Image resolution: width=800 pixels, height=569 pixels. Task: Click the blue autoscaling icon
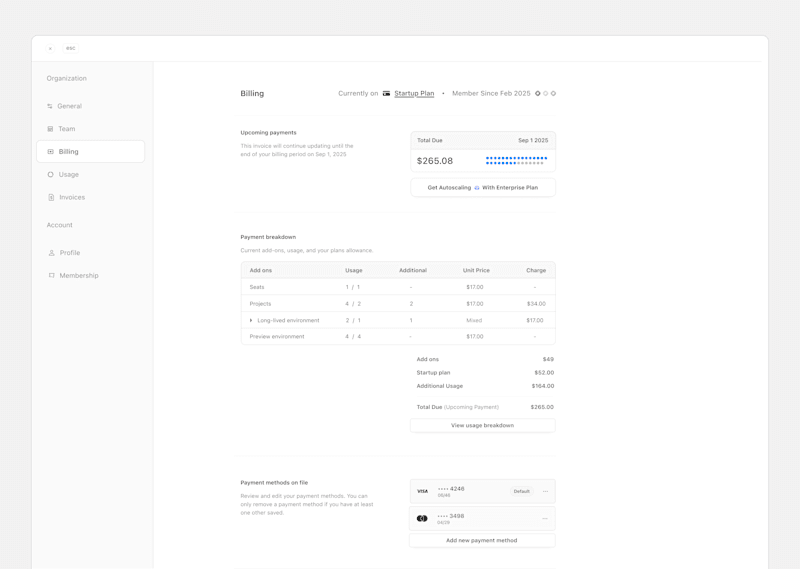pos(477,188)
